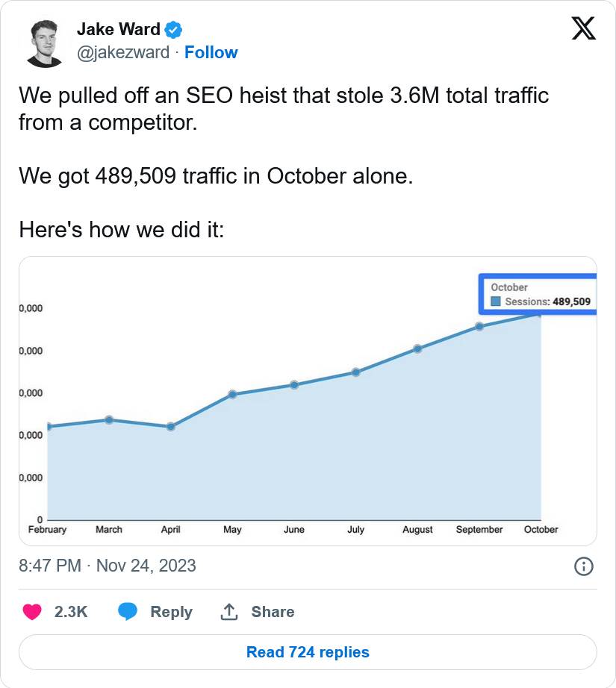This screenshot has width=616, height=688.
Task: Open Jake Ward's profile photo
Action: click(x=44, y=43)
